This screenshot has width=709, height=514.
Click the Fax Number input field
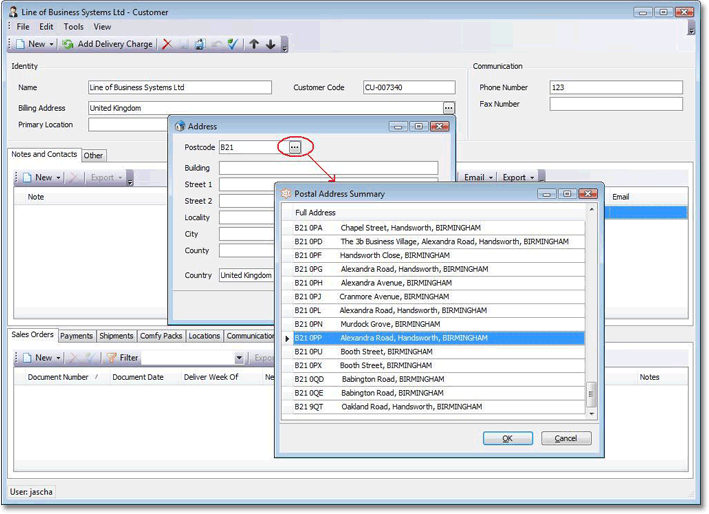click(x=616, y=104)
